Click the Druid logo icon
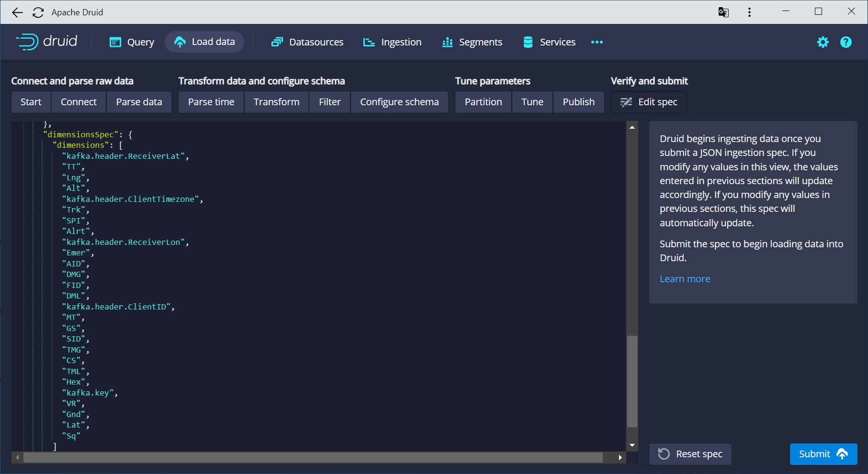Viewport: 868px width, 474px height. pos(27,42)
